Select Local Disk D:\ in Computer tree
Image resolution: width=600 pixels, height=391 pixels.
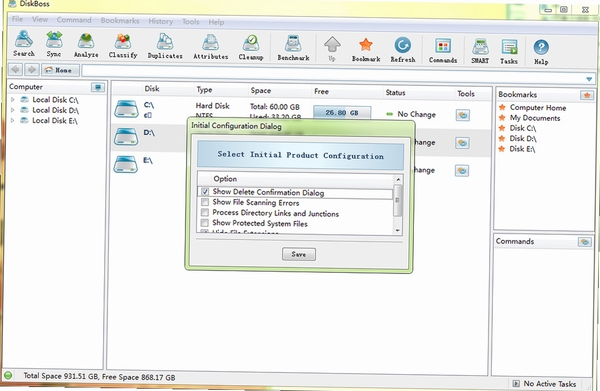tap(55, 110)
